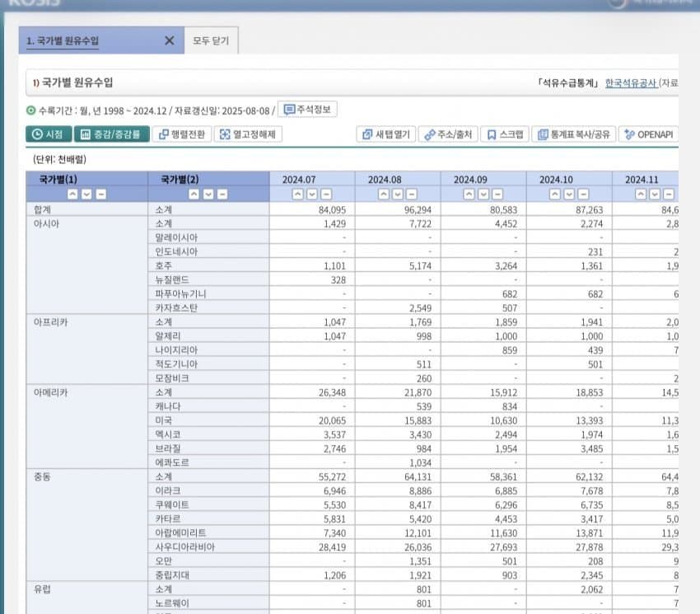Sort 국가별(2) column descending with down arrow
Viewport: 700px width, 614px height.
[x=208, y=195]
